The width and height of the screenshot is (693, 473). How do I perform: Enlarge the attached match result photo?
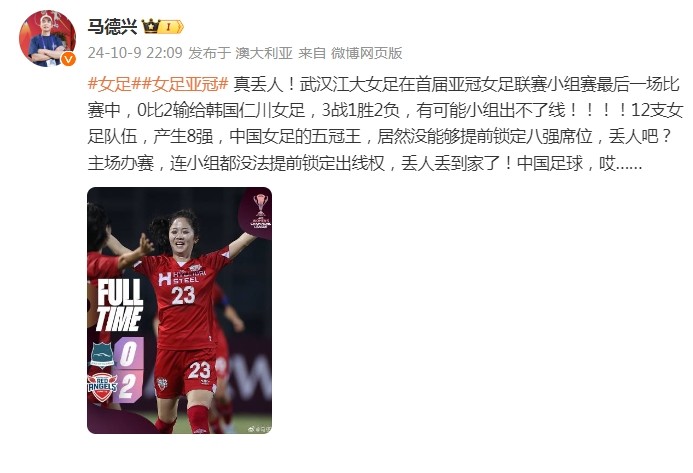pyautogui.click(x=179, y=310)
